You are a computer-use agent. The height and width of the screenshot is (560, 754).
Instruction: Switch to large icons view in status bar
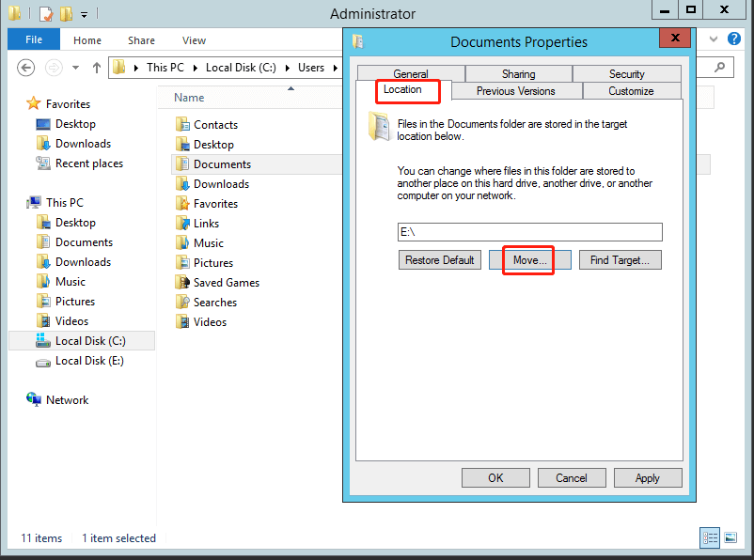(731, 537)
